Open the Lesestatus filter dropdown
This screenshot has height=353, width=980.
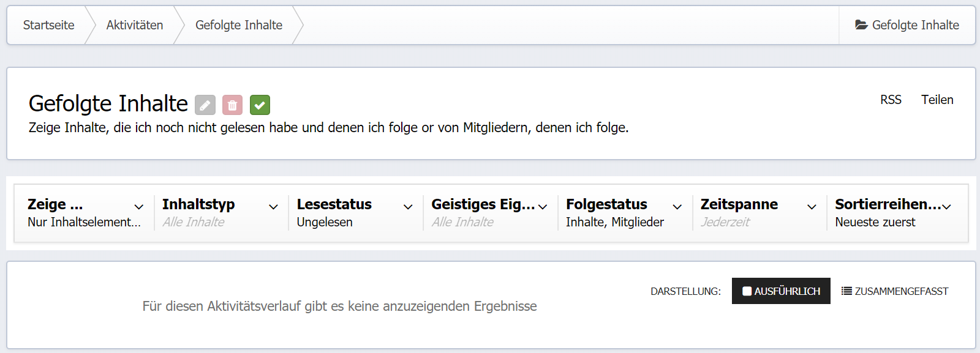tap(354, 212)
